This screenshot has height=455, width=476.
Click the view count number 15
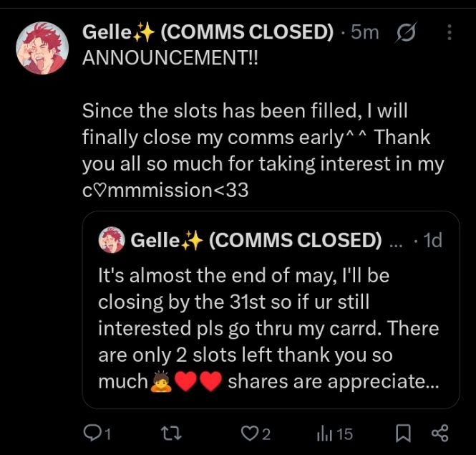point(344,434)
